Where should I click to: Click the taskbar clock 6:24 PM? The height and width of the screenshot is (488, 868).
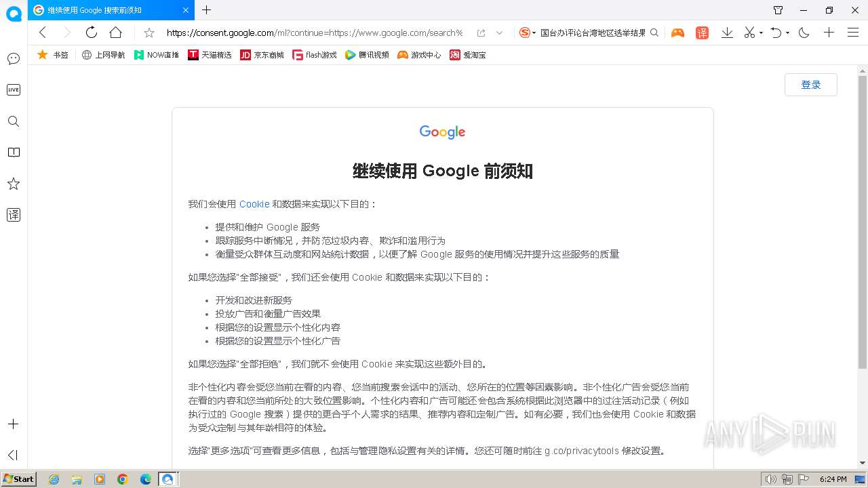point(833,479)
